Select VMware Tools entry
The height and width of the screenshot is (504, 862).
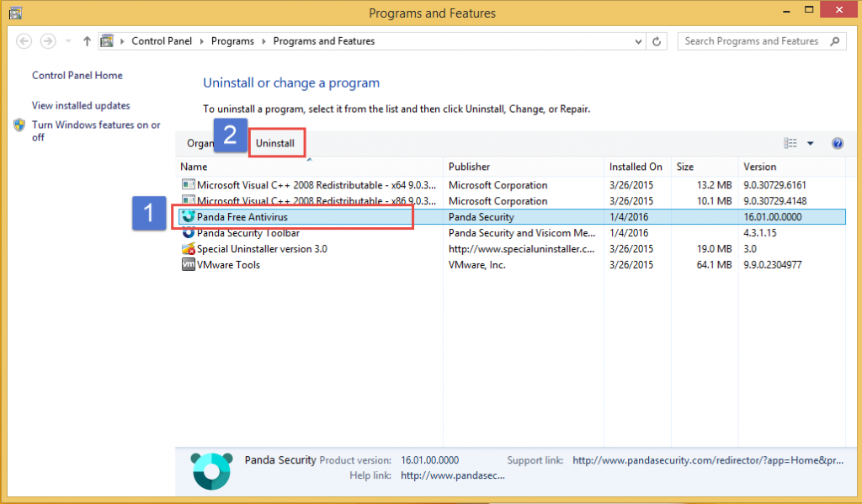(510, 265)
